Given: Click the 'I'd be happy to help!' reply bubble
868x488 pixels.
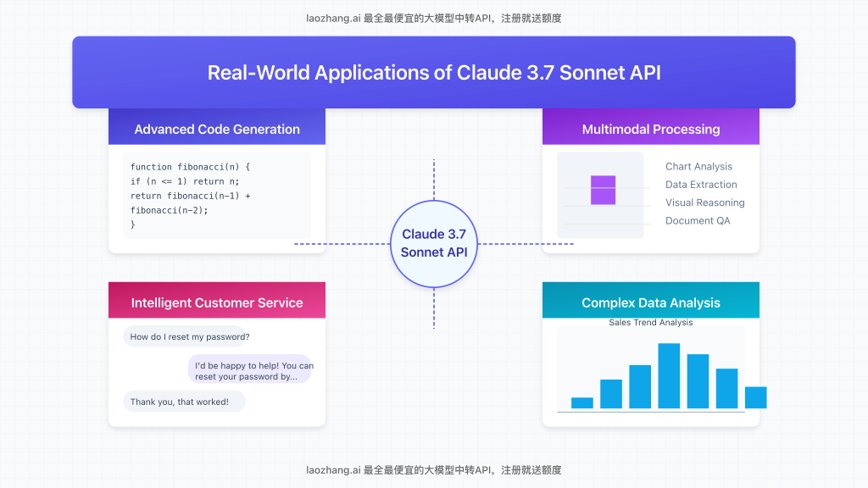Looking at the screenshot, I should click(x=250, y=369).
